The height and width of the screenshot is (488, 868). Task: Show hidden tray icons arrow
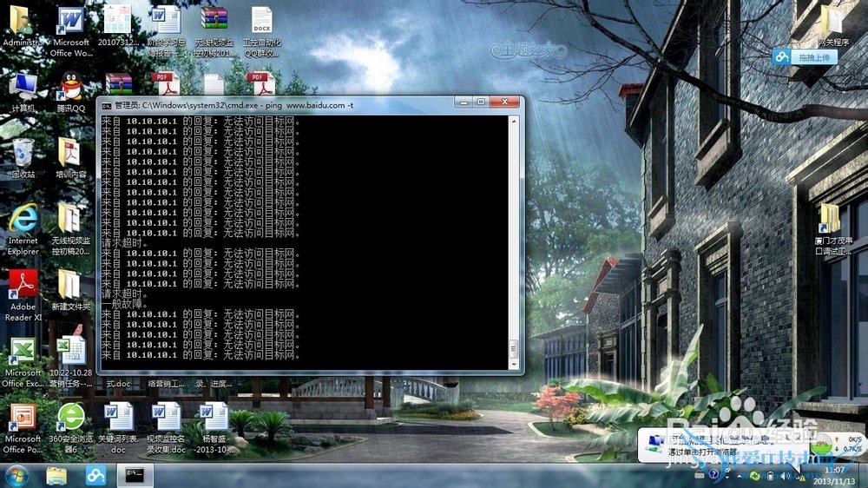click(x=739, y=475)
